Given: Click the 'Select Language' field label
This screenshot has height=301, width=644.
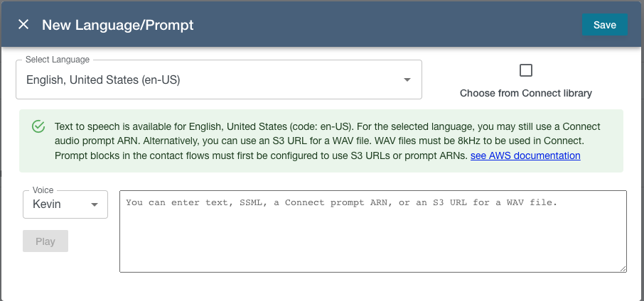Looking at the screenshot, I should tap(58, 60).
